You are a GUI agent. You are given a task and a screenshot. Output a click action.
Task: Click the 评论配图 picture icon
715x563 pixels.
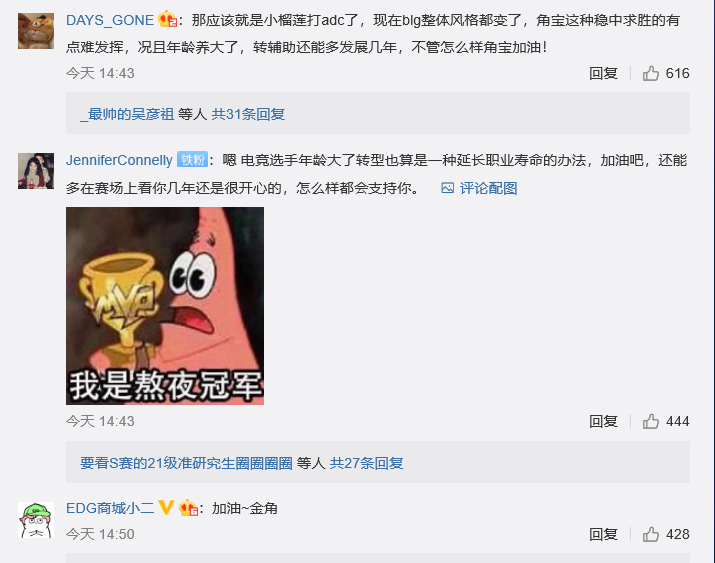(447, 188)
